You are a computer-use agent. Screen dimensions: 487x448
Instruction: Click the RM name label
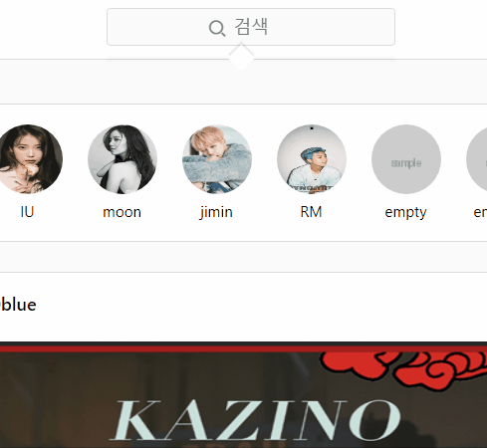(311, 212)
